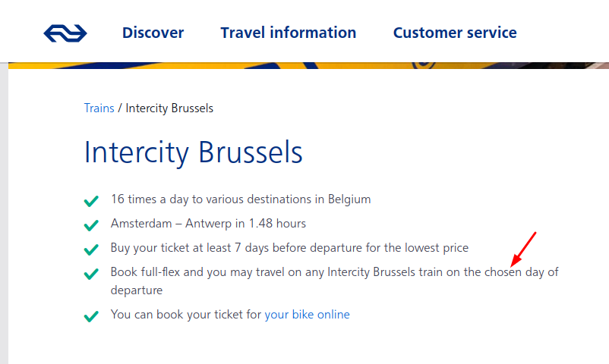Screen dimensions: 609x364
Task: Go to the Trains breadcrumb link
Action: [x=99, y=108]
